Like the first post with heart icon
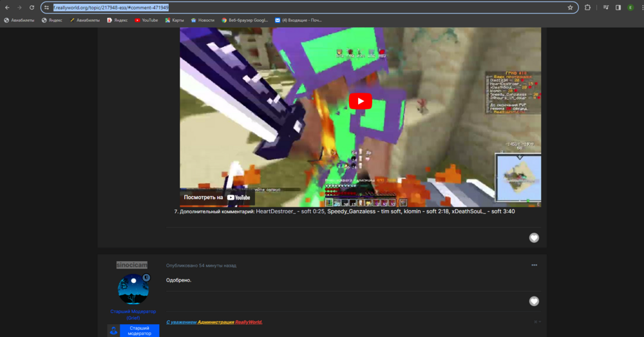 click(534, 238)
